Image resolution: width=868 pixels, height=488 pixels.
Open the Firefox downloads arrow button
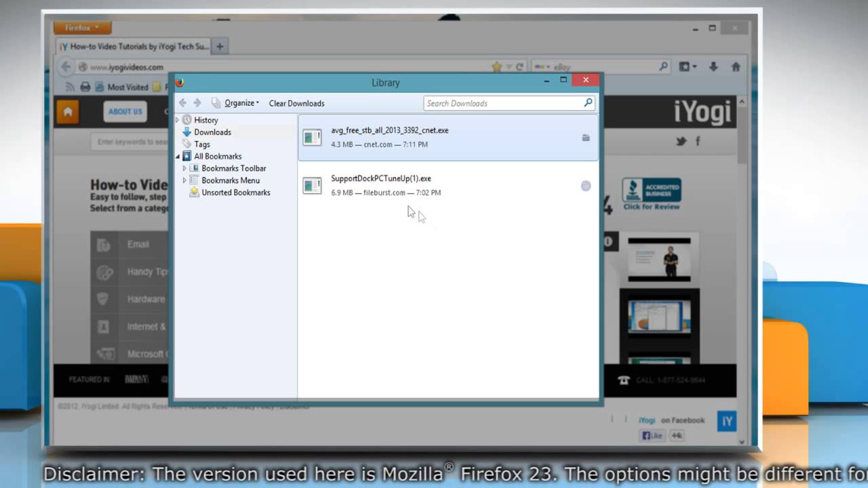click(713, 66)
